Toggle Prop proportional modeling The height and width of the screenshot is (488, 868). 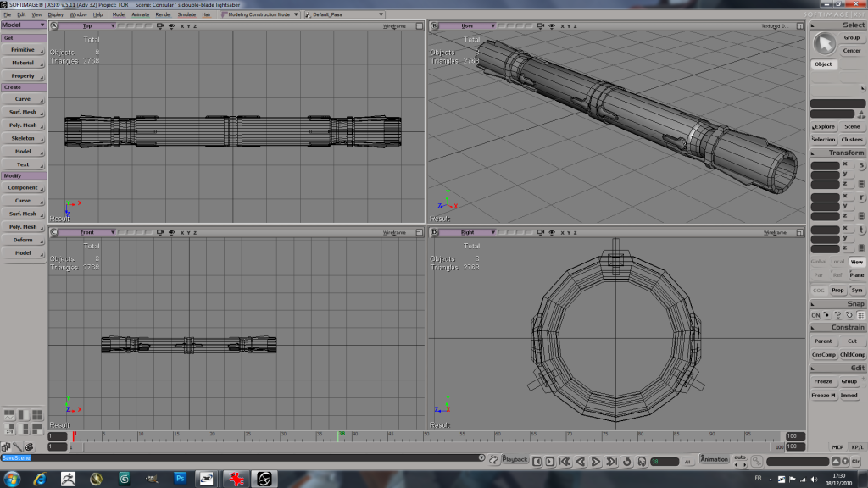[x=837, y=290]
